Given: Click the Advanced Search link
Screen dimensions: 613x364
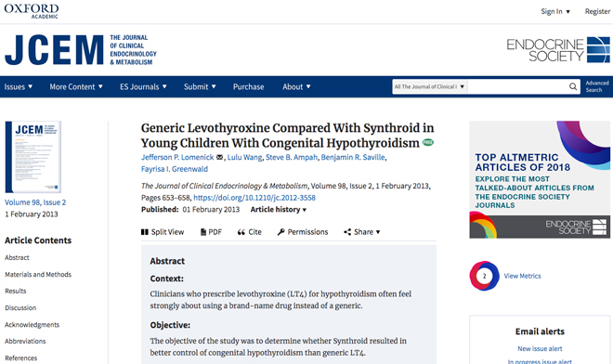Looking at the screenshot, I should [x=597, y=86].
